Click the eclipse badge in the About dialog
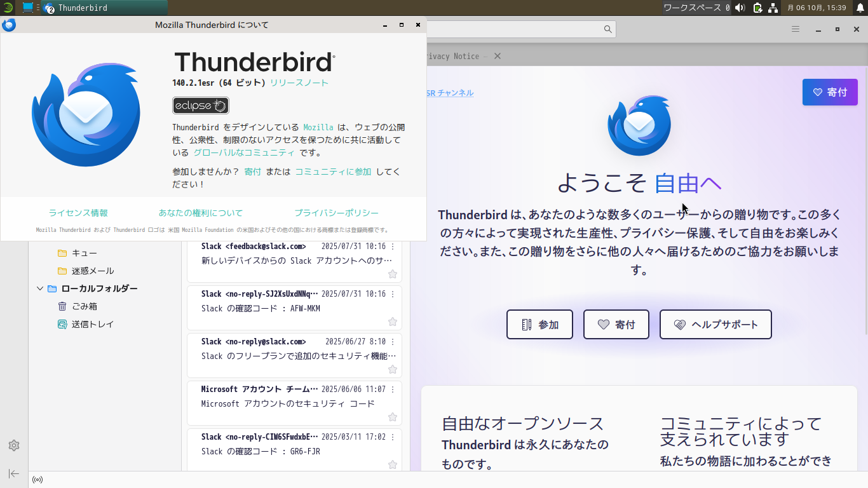 [x=201, y=105]
